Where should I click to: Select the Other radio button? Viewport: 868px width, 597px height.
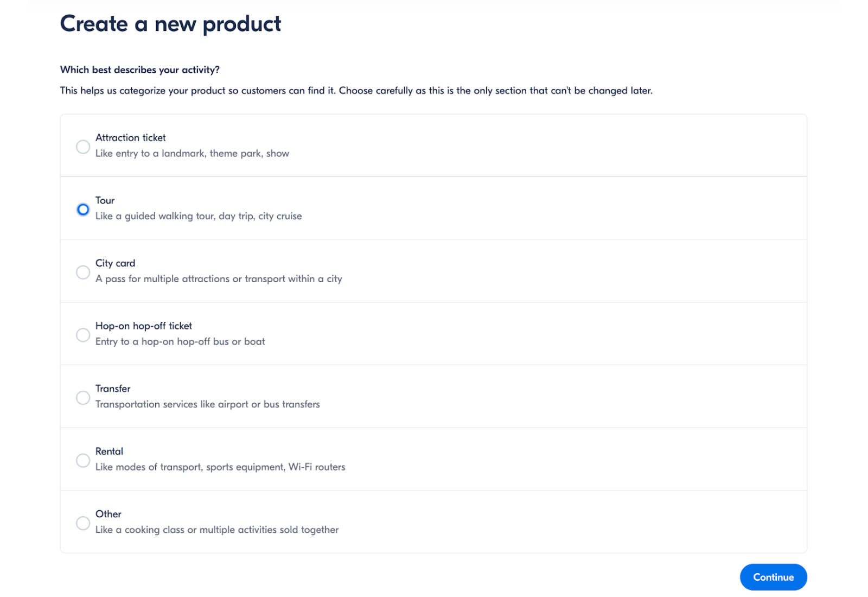click(82, 523)
